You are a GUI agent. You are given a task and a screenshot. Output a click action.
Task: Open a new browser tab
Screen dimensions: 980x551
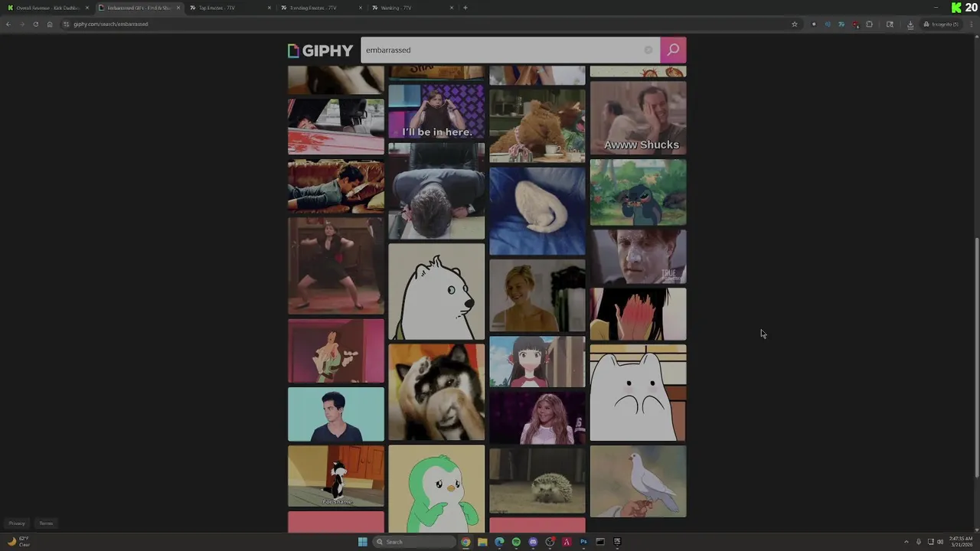point(465,8)
